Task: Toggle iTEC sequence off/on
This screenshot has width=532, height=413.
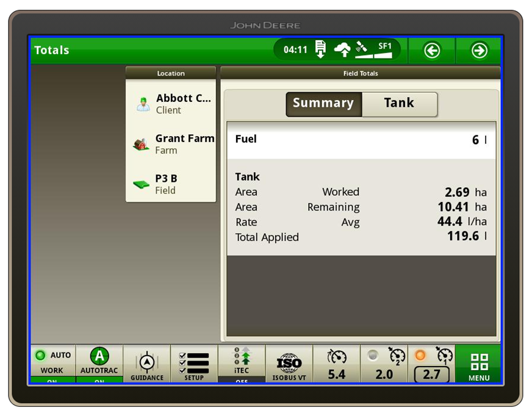Action: (241, 364)
